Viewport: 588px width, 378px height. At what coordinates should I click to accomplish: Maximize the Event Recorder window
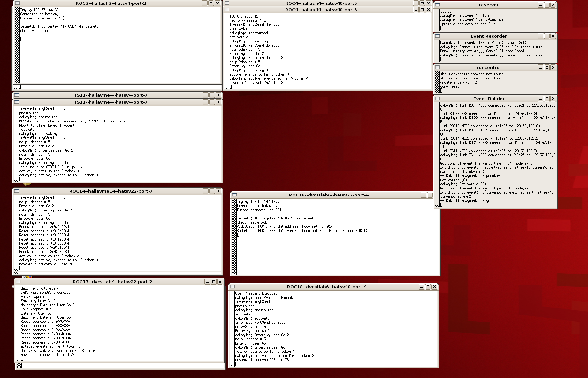547,36
